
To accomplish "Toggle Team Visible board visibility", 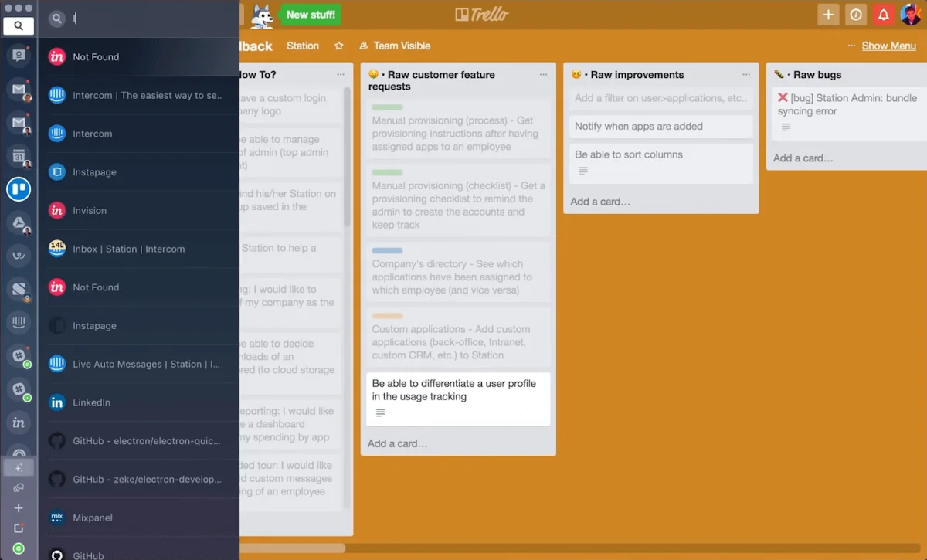I will tap(395, 46).
